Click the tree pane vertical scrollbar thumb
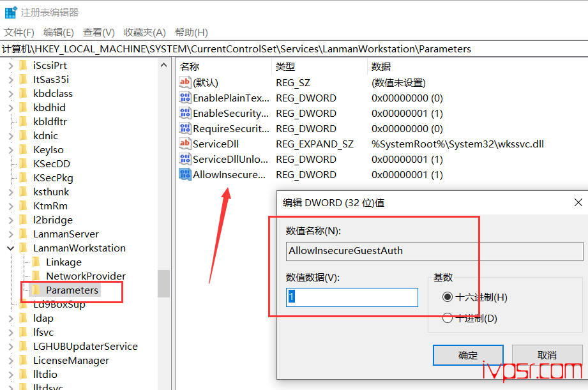The width and height of the screenshot is (588, 390). click(x=164, y=283)
